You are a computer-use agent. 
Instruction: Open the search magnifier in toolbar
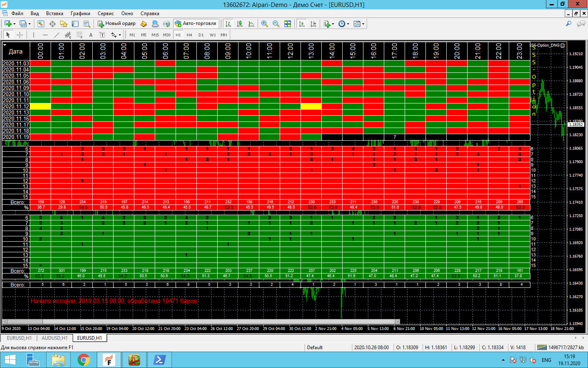[x=568, y=24]
